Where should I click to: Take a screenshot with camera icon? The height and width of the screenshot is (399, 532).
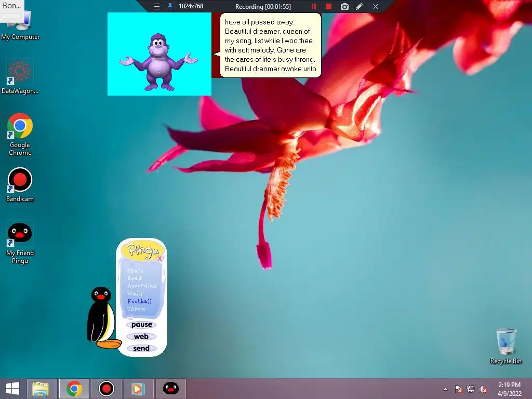344,6
